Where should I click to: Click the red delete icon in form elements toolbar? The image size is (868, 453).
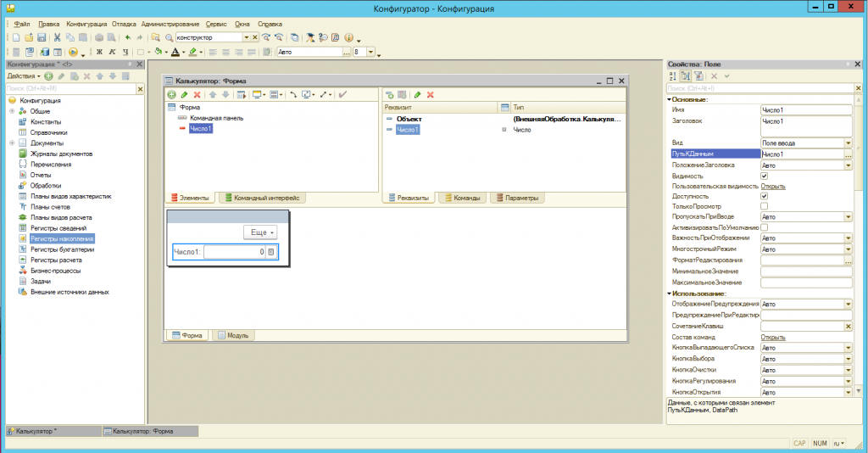197,94
